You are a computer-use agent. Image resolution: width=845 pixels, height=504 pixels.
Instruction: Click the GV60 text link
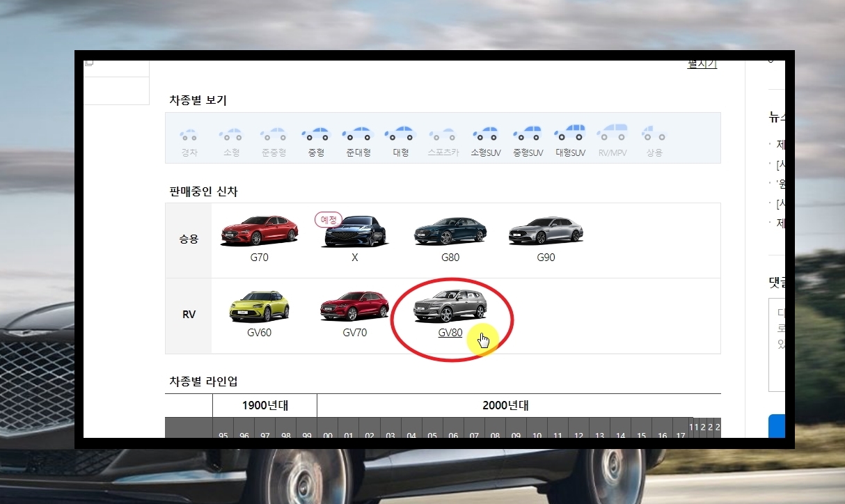pyautogui.click(x=260, y=333)
